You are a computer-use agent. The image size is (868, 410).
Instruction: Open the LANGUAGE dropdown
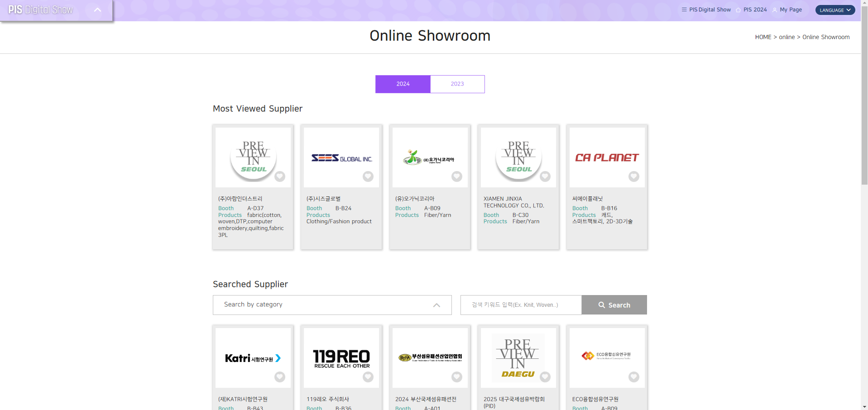835,10
